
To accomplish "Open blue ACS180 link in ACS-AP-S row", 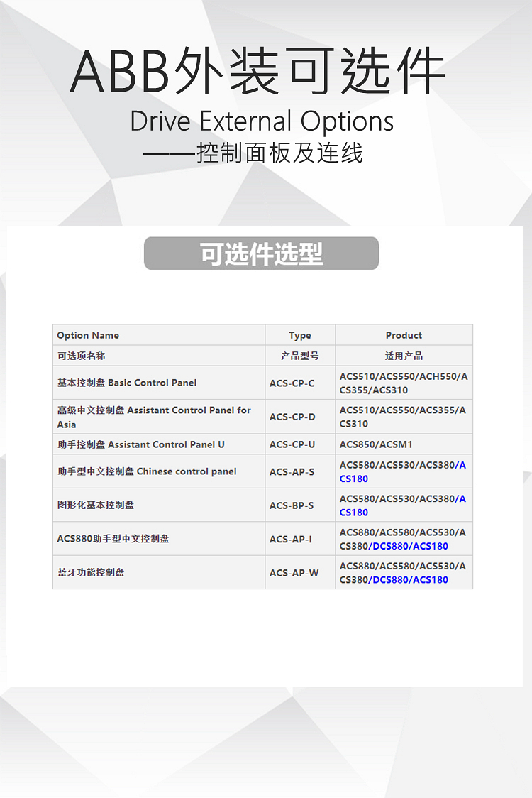I will (354, 479).
